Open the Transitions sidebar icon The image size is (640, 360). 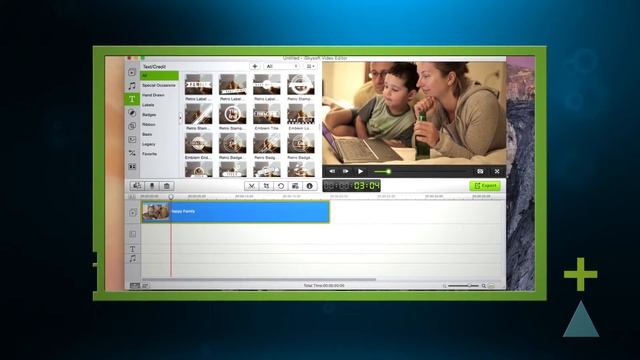click(132, 153)
